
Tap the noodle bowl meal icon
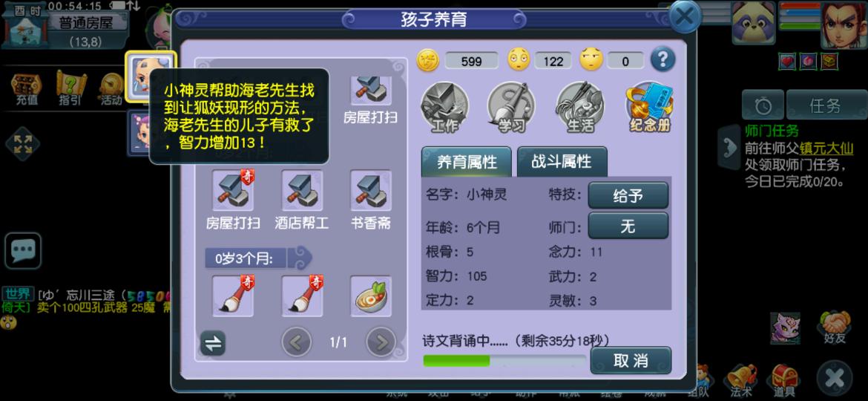(370, 296)
